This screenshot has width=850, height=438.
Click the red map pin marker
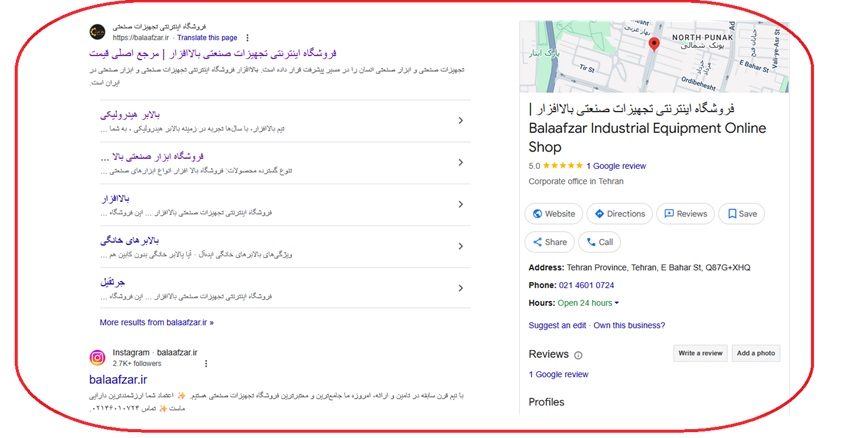(654, 44)
